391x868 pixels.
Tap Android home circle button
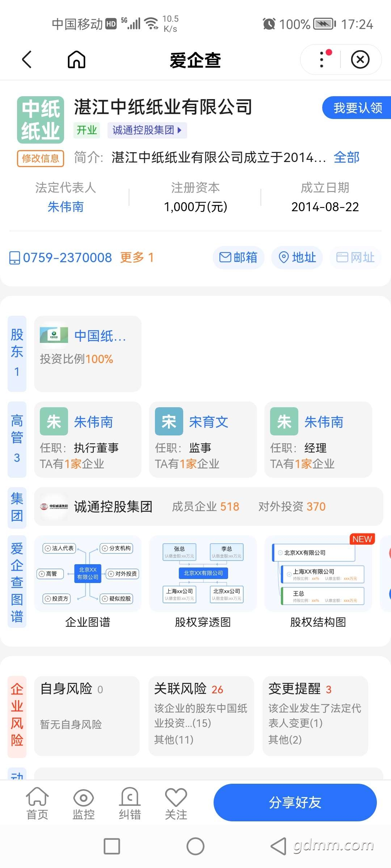point(195,846)
